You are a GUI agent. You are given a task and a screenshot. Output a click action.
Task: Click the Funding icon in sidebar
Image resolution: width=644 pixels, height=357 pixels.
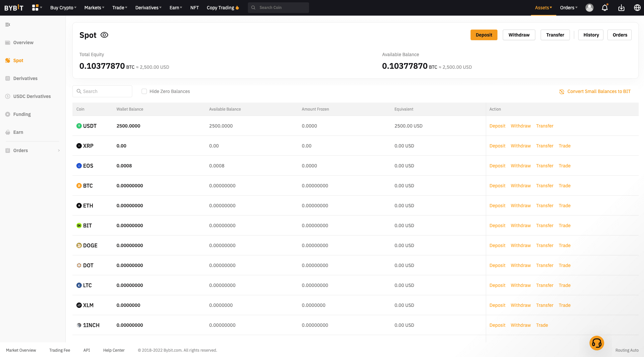coord(8,114)
